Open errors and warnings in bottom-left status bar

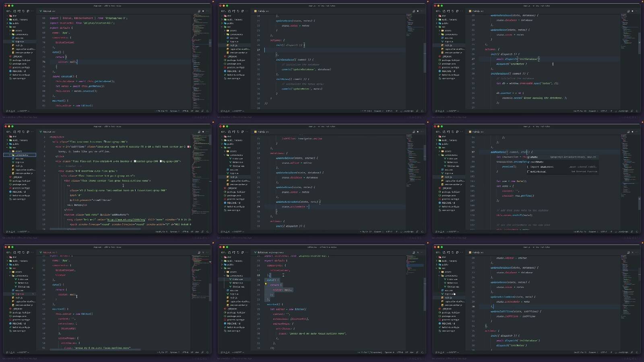10,352
